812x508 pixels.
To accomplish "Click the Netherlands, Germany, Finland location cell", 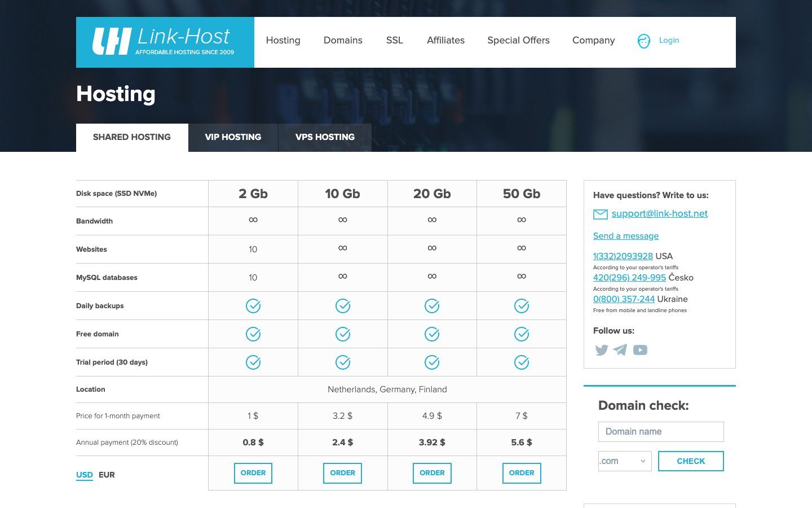I will point(387,389).
